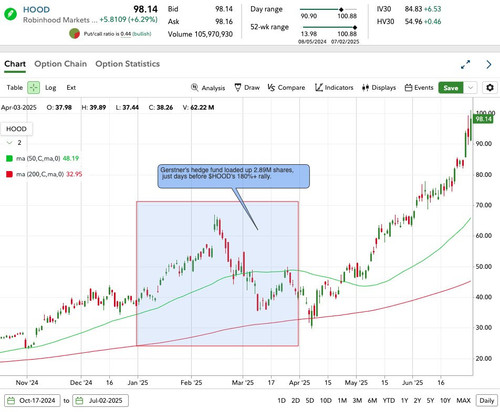
Task: Switch to the Option Chain tab
Action: [61, 64]
